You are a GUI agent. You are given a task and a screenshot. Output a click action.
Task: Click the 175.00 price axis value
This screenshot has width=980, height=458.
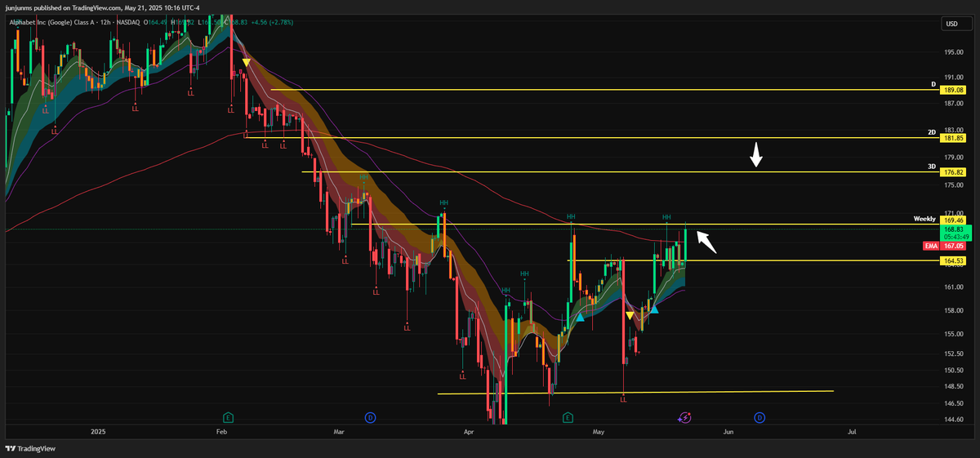point(953,185)
